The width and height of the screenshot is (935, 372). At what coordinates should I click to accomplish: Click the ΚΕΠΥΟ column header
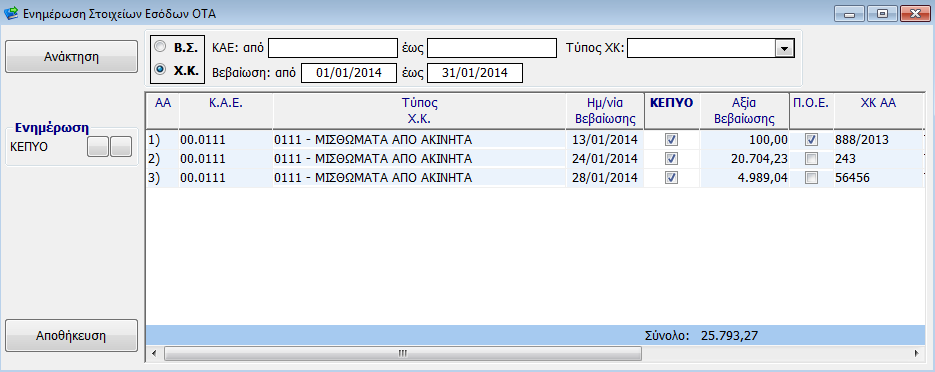point(672,110)
